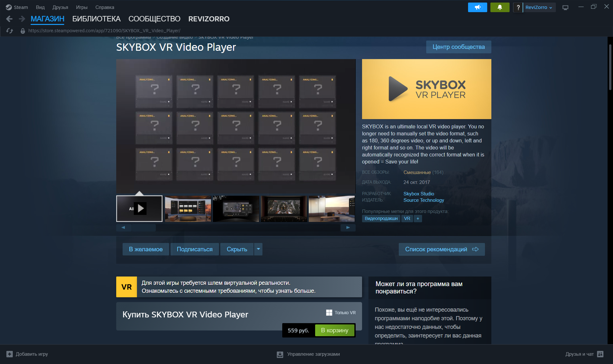This screenshot has height=364, width=613.
Task: Open the friends and chat icon
Action: pyautogui.click(x=600, y=354)
